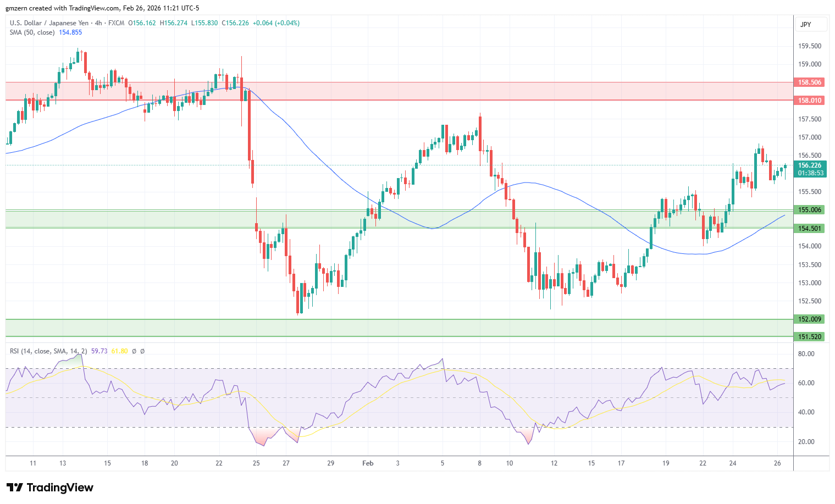The width and height of the screenshot is (835, 504).
Task: Select the 158.506 resistance price label
Action: [809, 82]
